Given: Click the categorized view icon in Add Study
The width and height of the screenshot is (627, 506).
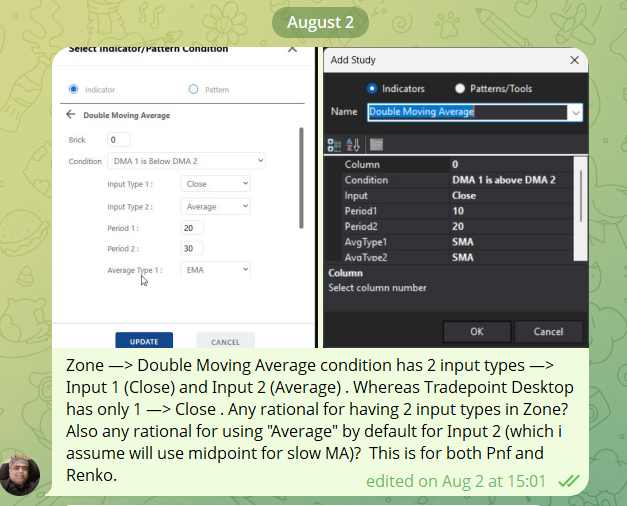Looking at the screenshot, I should pyautogui.click(x=334, y=144).
